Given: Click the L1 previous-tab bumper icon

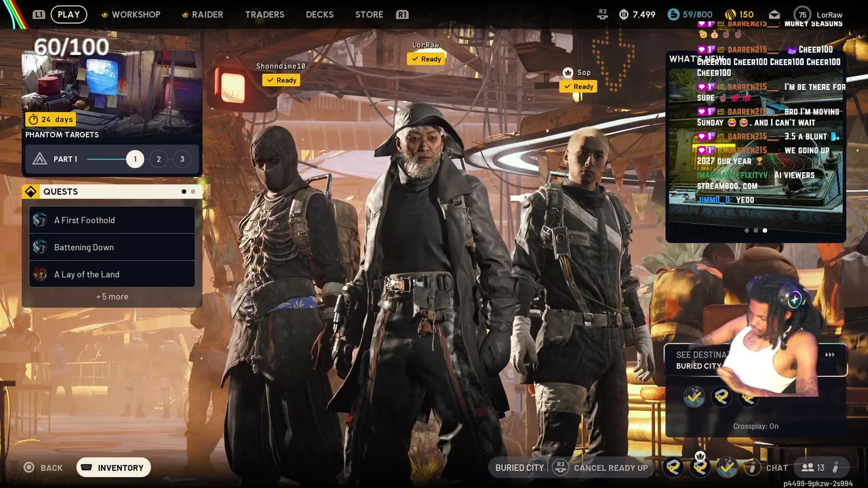Looking at the screenshot, I should [x=39, y=14].
